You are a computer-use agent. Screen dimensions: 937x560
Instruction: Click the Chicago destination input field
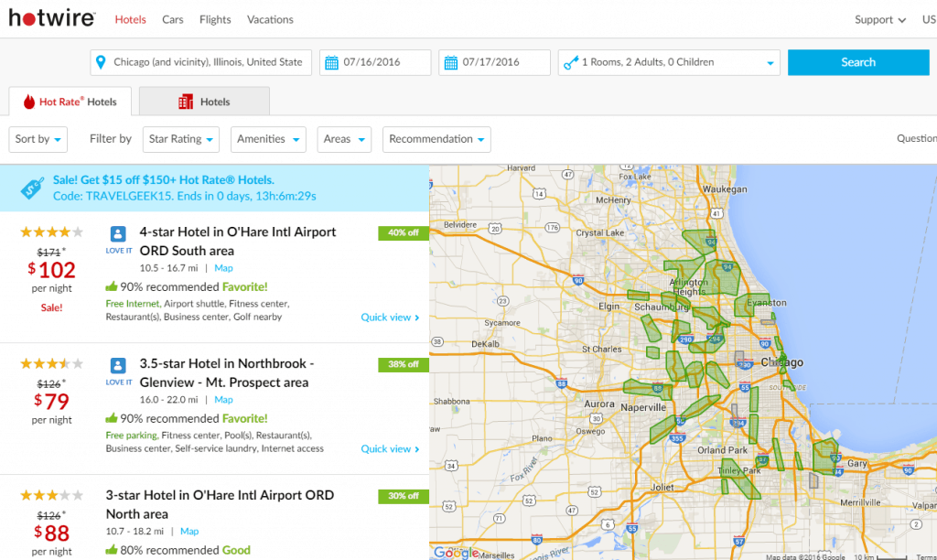coord(201,61)
